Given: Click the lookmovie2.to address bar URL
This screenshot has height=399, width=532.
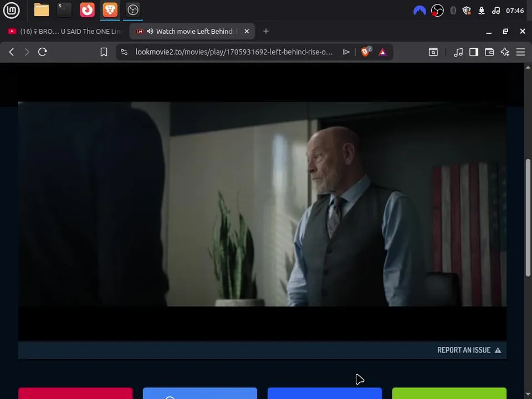Looking at the screenshot, I should pos(234,52).
